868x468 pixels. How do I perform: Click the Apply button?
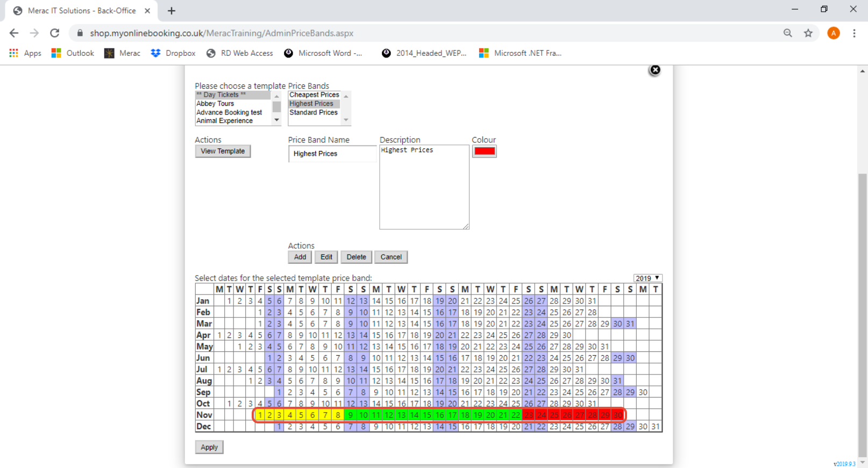click(x=209, y=447)
